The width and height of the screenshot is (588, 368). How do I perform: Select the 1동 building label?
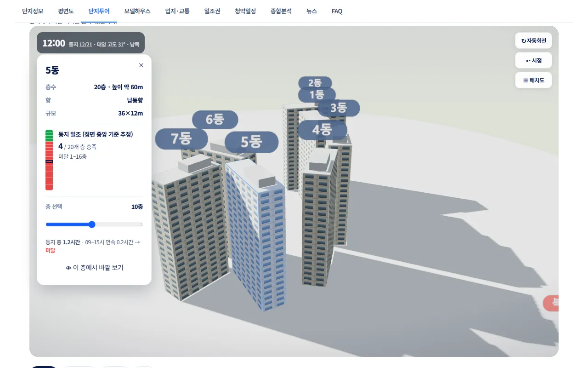(x=317, y=95)
